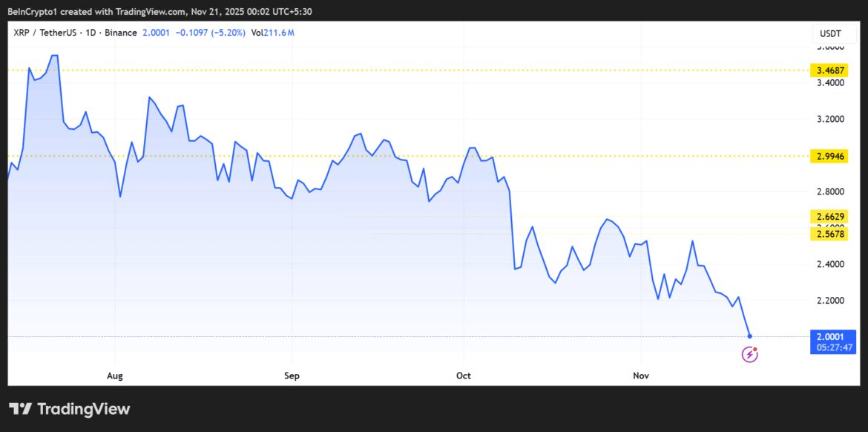Click the Vol 211.6 M volume readout
The image size is (868, 432).
pyautogui.click(x=271, y=33)
